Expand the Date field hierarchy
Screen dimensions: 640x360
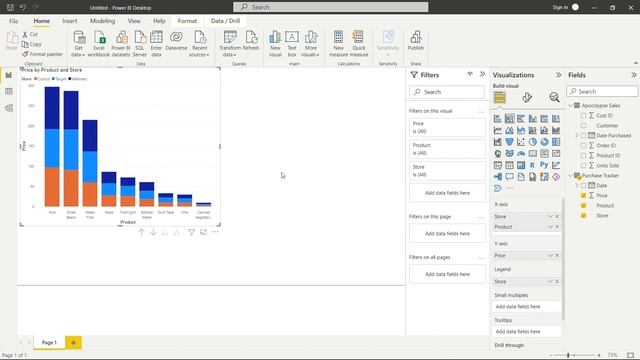[x=577, y=185]
